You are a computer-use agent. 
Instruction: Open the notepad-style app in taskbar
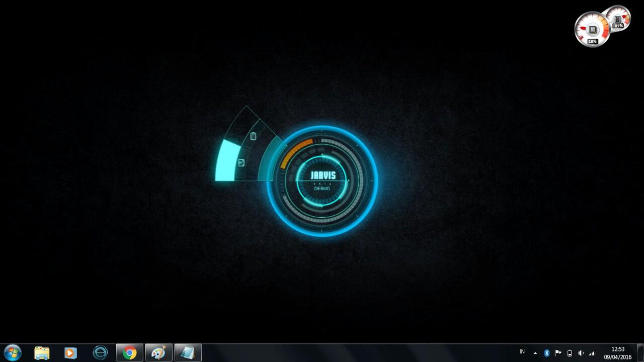click(x=188, y=353)
